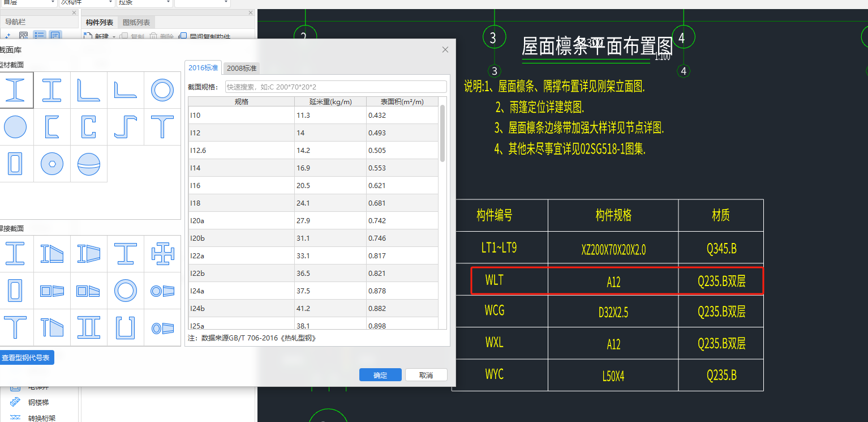Open 查看型钢代号表 steel code table
Viewport: 868px width, 422px height.
26,358
